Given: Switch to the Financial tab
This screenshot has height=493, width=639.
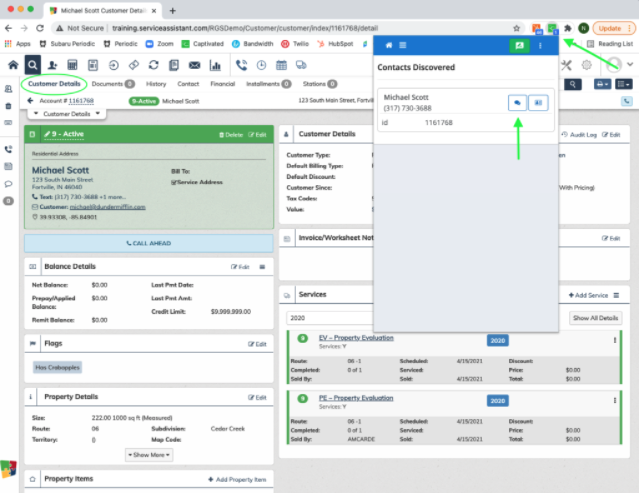Looking at the screenshot, I should pos(221,84).
